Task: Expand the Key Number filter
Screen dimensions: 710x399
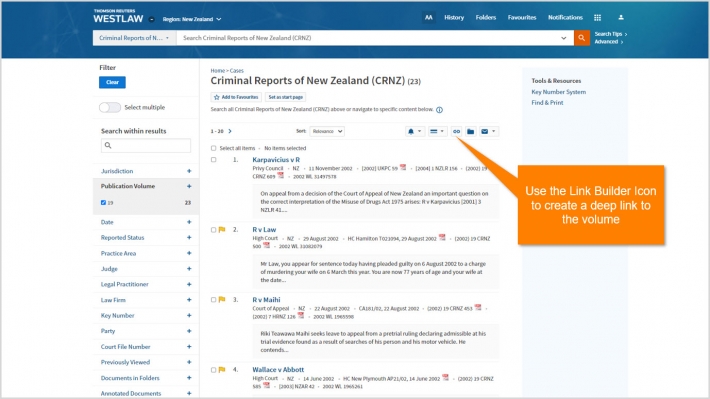Action: pyautogui.click(x=189, y=315)
